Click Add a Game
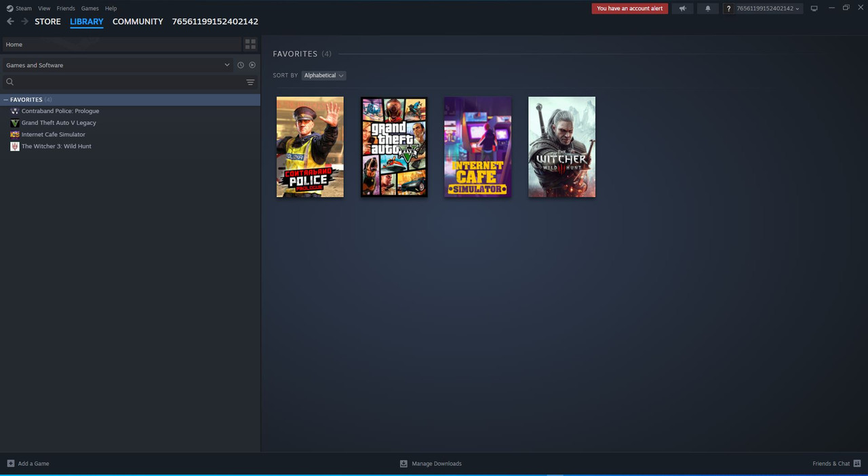Viewport: 868px width, 476px height. pos(28,464)
